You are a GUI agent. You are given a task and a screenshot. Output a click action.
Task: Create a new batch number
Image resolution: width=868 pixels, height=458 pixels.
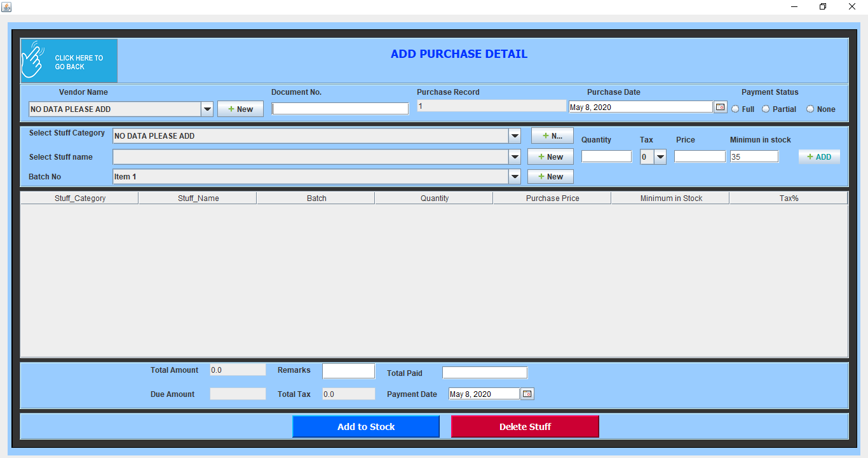pyautogui.click(x=550, y=176)
